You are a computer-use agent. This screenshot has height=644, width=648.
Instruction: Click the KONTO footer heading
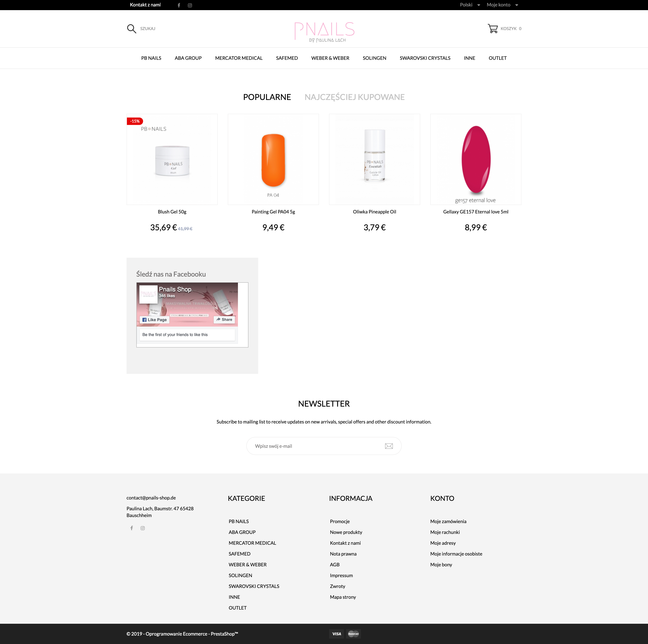point(442,498)
